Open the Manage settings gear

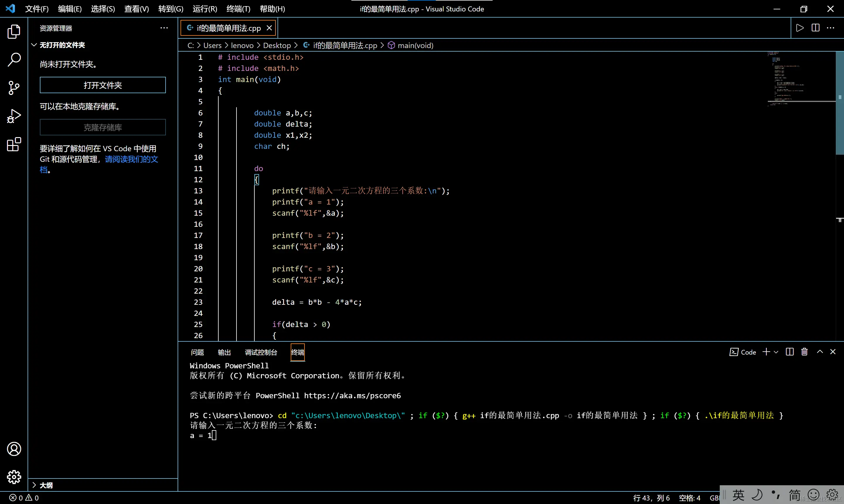pos(14,477)
